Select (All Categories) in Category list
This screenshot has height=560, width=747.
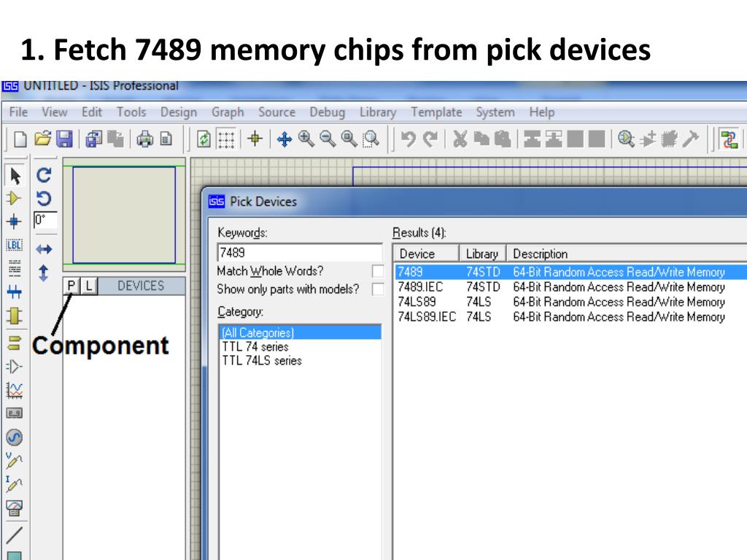coord(300,332)
